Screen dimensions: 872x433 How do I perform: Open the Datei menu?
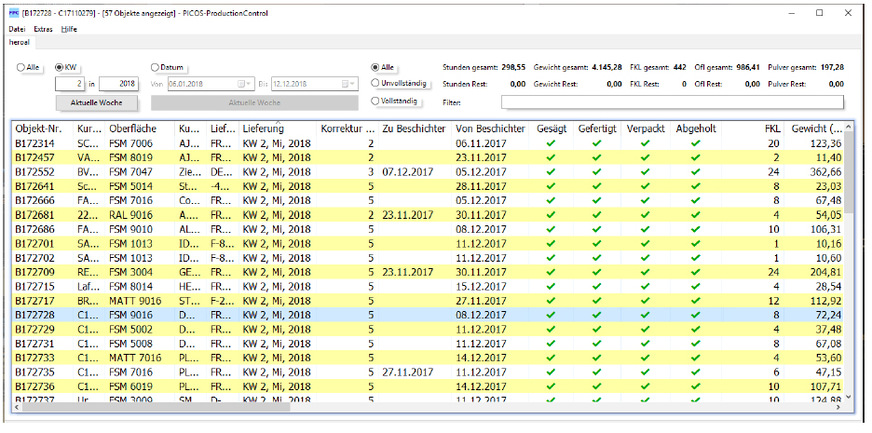(x=17, y=29)
